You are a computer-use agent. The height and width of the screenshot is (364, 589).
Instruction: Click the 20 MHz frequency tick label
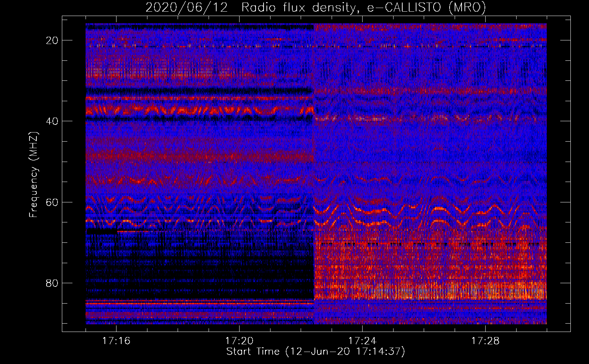pos(52,40)
